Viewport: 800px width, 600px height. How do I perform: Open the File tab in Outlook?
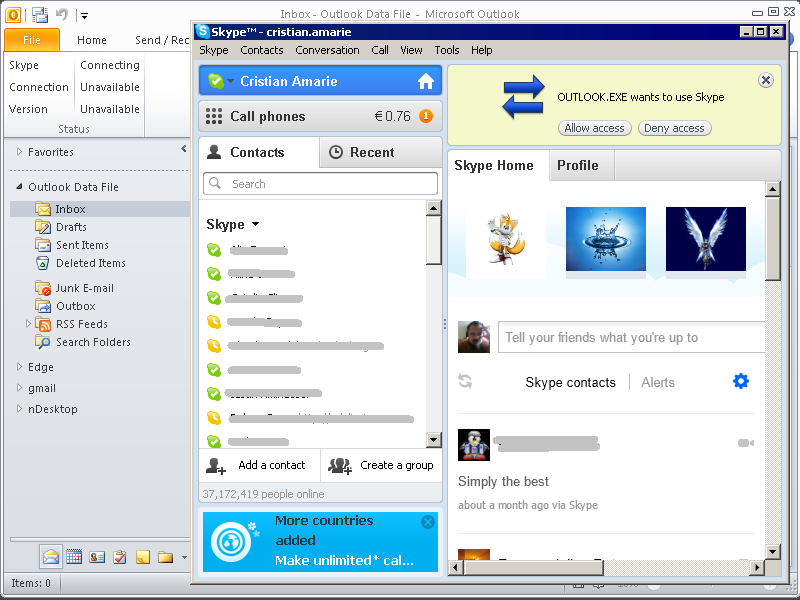32,40
